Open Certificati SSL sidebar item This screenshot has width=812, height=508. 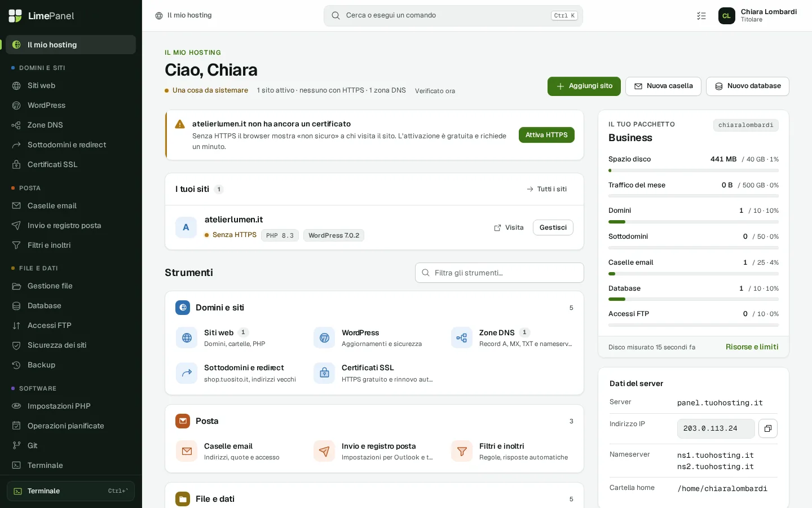[x=71, y=165]
